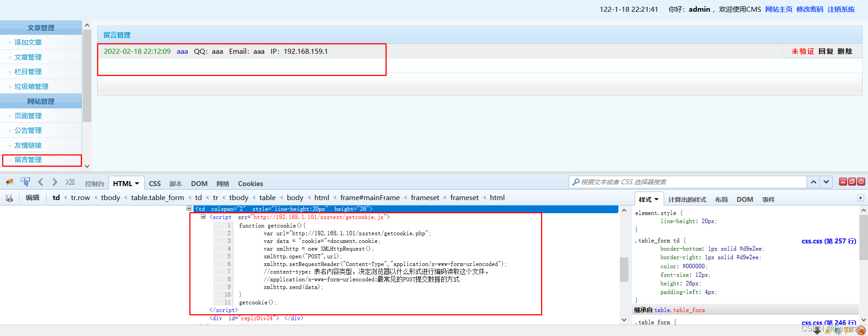Select table.table_form in the breadcrumb
Viewport: 868px width, 336px height.
[157, 198]
